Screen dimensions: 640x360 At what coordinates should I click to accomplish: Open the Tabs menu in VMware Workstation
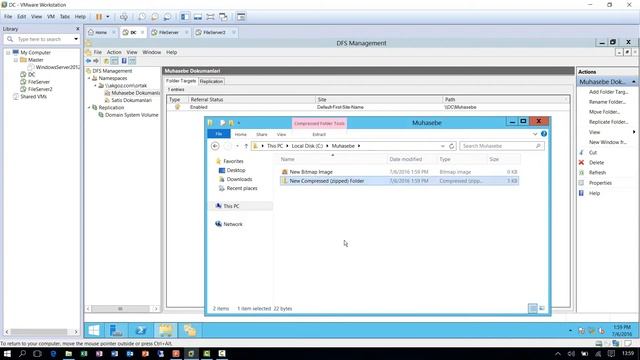pos(65,17)
